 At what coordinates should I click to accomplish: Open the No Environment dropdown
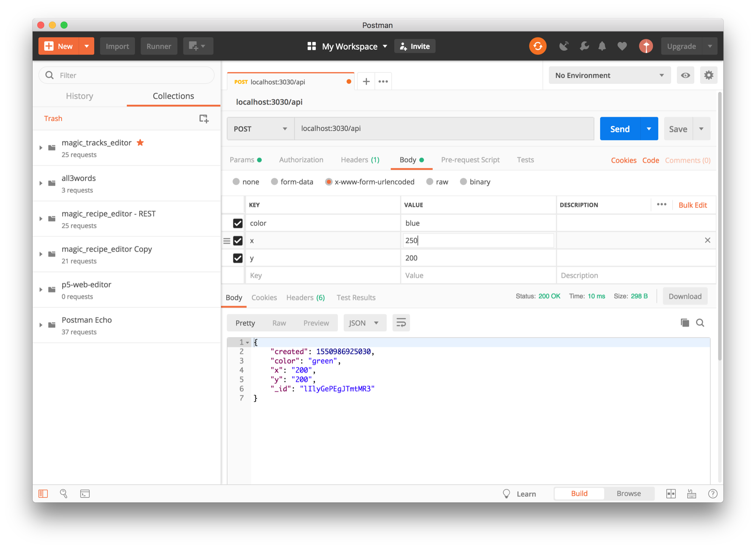(609, 75)
